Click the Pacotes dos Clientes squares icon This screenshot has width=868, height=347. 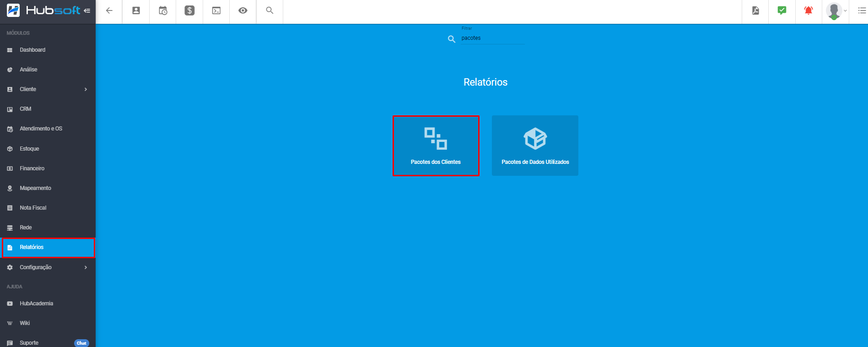point(436,139)
